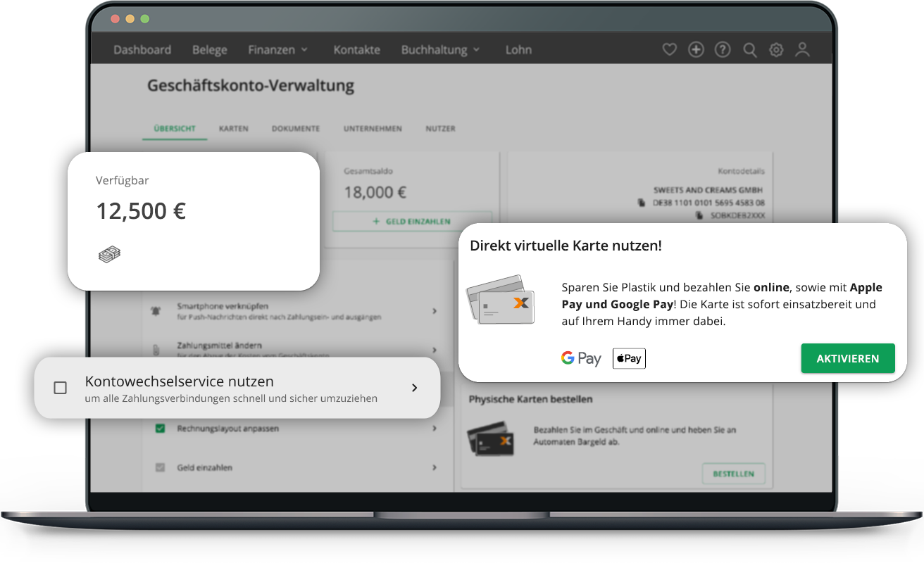
Task: Switch to the Unternehmen tab
Action: pyautogui.click(x=373, y=129)
